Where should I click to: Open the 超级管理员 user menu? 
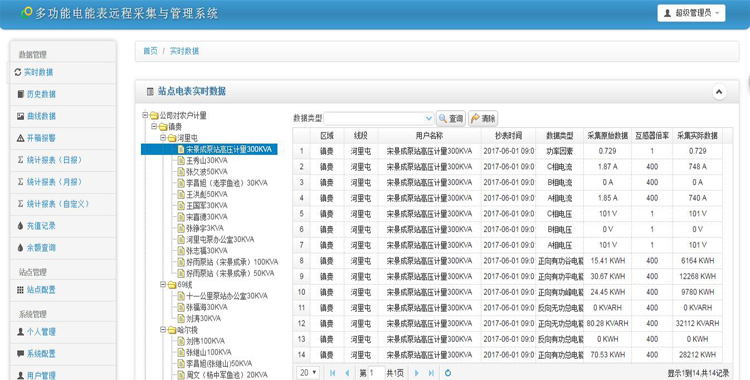click(x=691, y=13)
